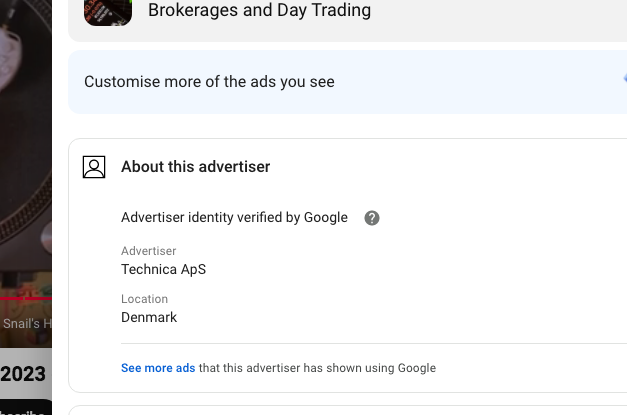Viewport: 627px width, 415px height.
Task: Click the video player image on the left
Action: click(x=25, y=150)
